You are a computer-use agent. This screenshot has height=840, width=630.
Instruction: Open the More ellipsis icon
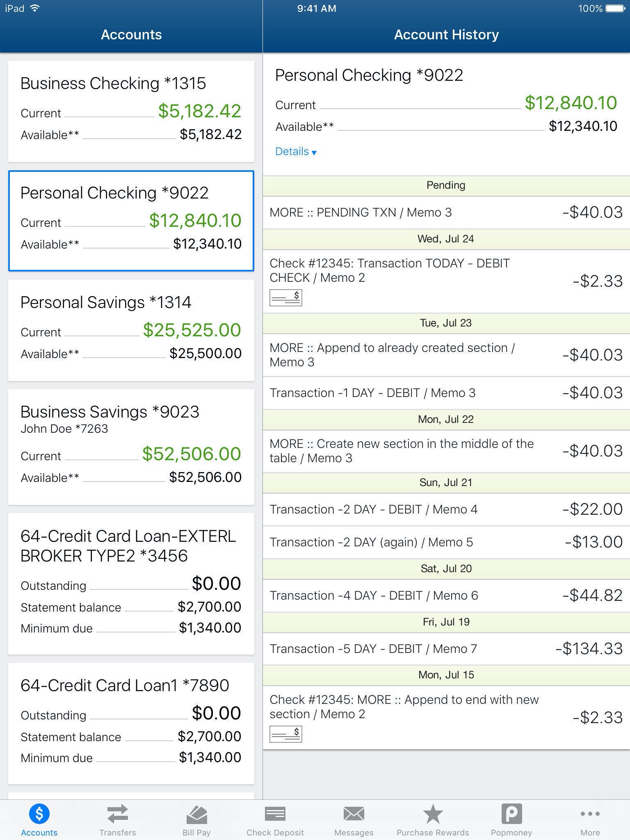pos(590,815)
